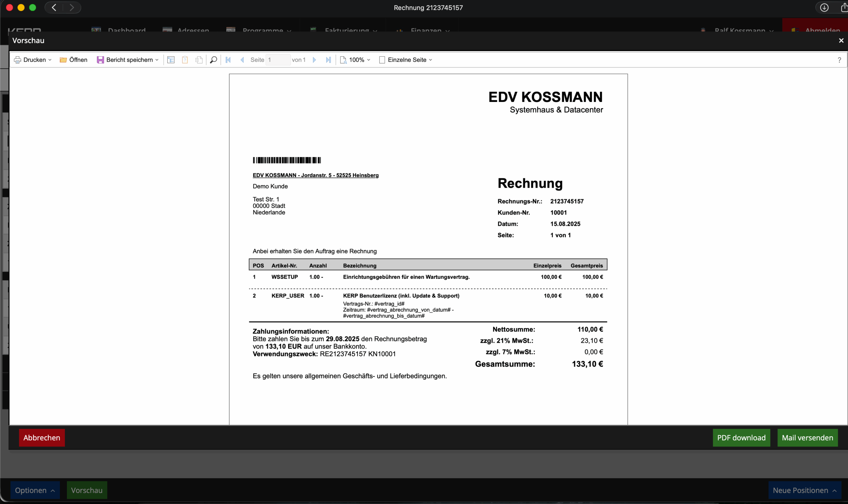The width and height of the screenshot is (848, 504).
Task: Click the help question mark icon
Action: pyautogui.click(x=839, y=60)
